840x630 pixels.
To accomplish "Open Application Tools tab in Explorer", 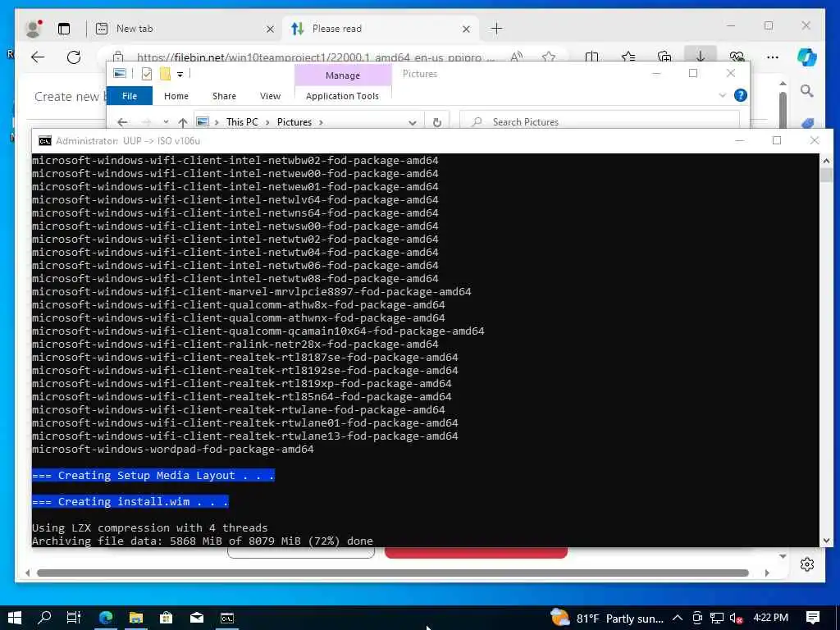I will pos(342,96).
